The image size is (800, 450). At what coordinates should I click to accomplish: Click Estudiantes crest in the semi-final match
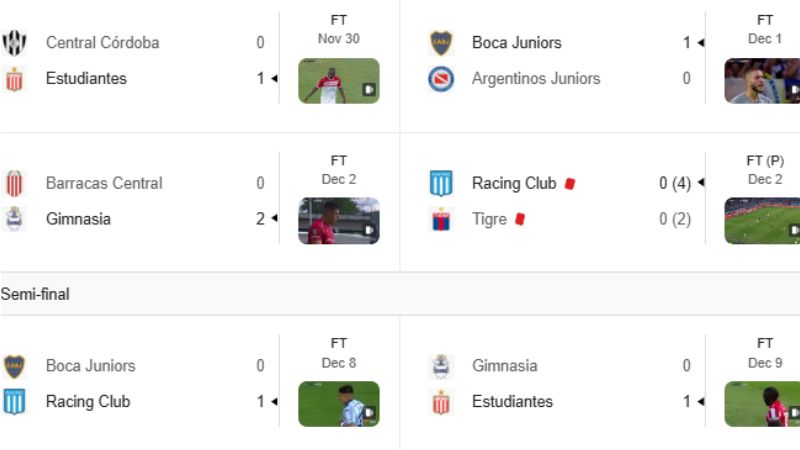441,402
